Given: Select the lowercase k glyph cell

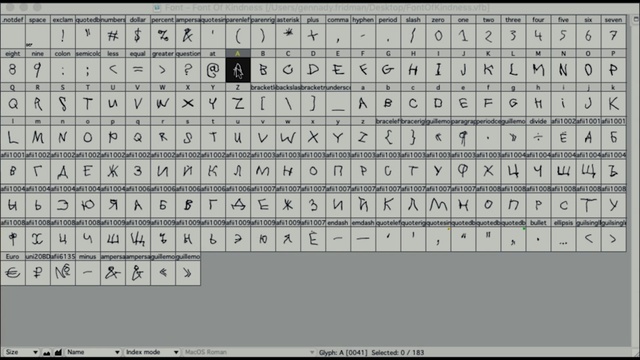Looking at the screenshot, I should [x=613, y=100].
